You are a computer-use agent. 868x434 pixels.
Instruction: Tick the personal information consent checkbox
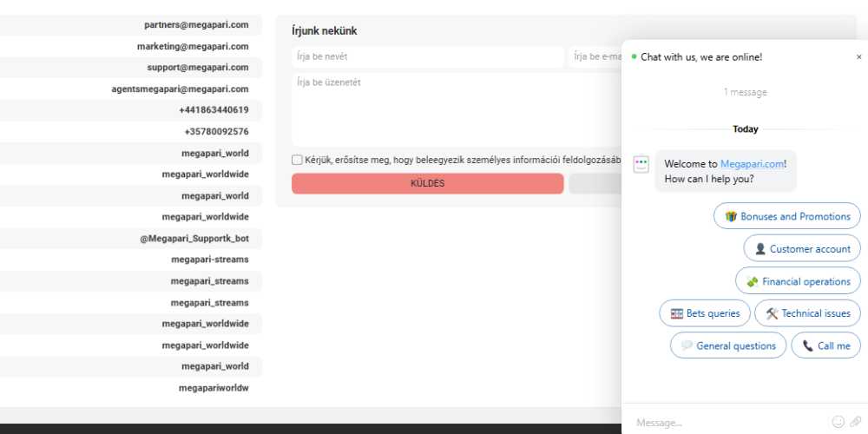(298, 160)
